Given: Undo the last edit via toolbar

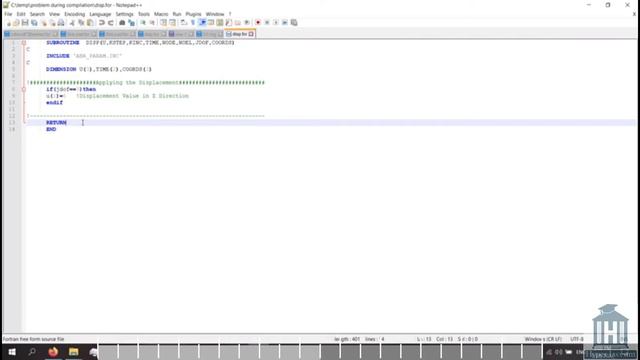Looking at the screenshot, I should click(x=102, y=23).
